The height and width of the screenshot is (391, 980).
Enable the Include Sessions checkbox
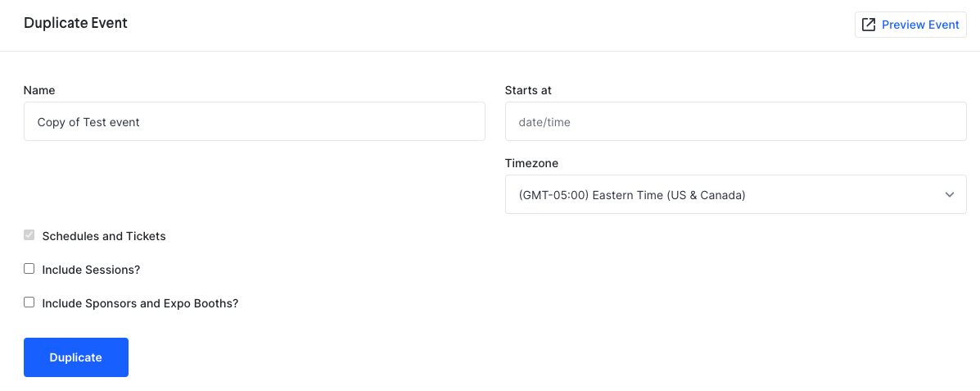pyautogui.click(x=29, y=269)
